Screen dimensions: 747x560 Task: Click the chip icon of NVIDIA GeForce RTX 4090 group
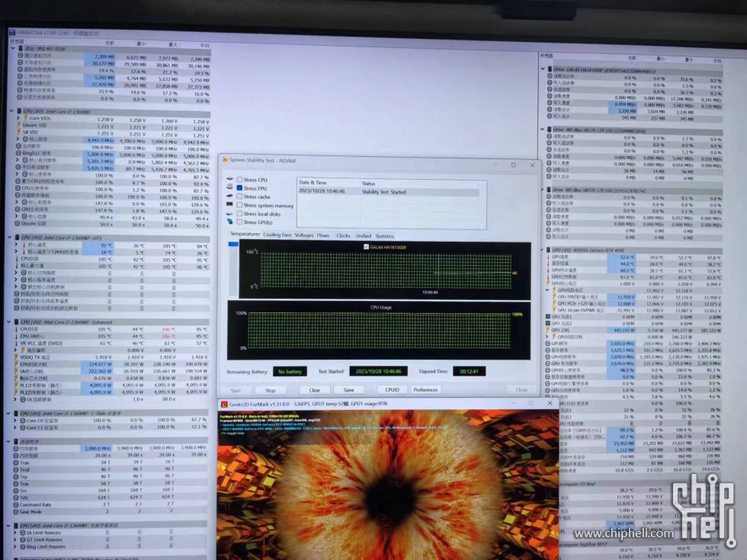click(548, 250)
